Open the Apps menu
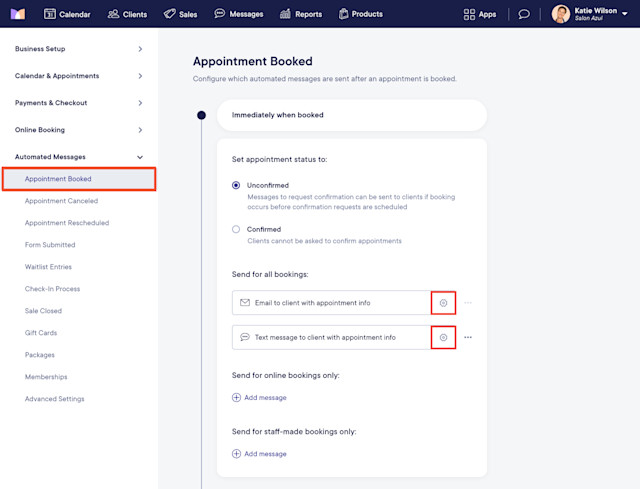 point(480,14)
